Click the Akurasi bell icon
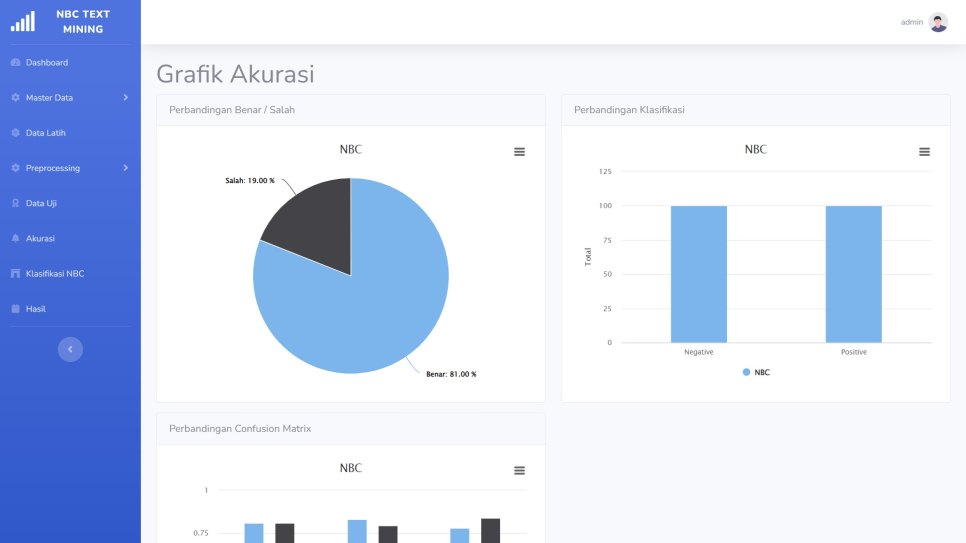This screenshot has height=543, width=966. pos(15,239)
